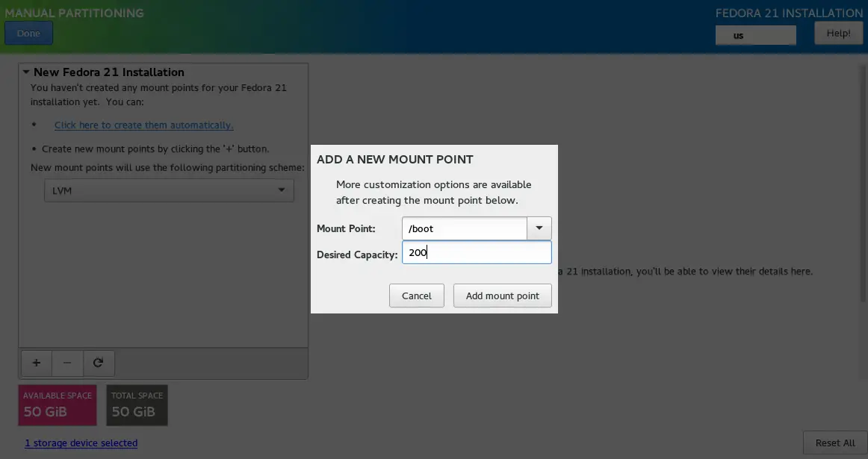868x459 pixels.
Task: Open the Help! button
Action: [838, 33]
